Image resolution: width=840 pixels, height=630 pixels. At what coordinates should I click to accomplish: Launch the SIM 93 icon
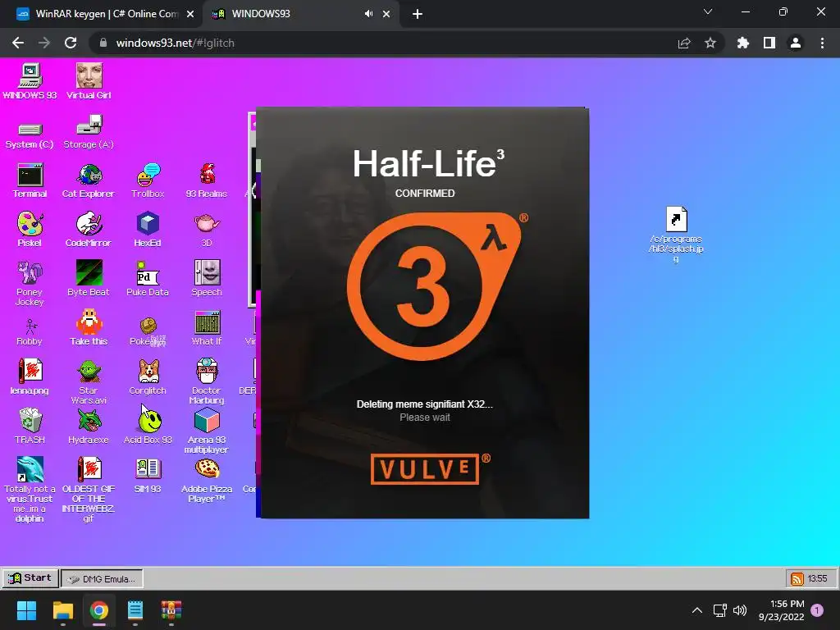point(148,476)
